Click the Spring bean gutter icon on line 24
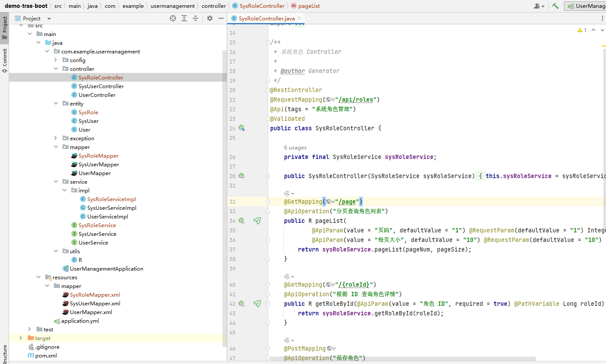 click(x=242, y=128)
